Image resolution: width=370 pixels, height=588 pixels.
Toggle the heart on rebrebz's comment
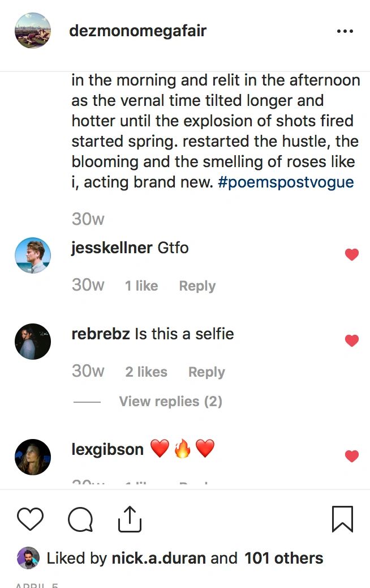[x=352, y=340]
